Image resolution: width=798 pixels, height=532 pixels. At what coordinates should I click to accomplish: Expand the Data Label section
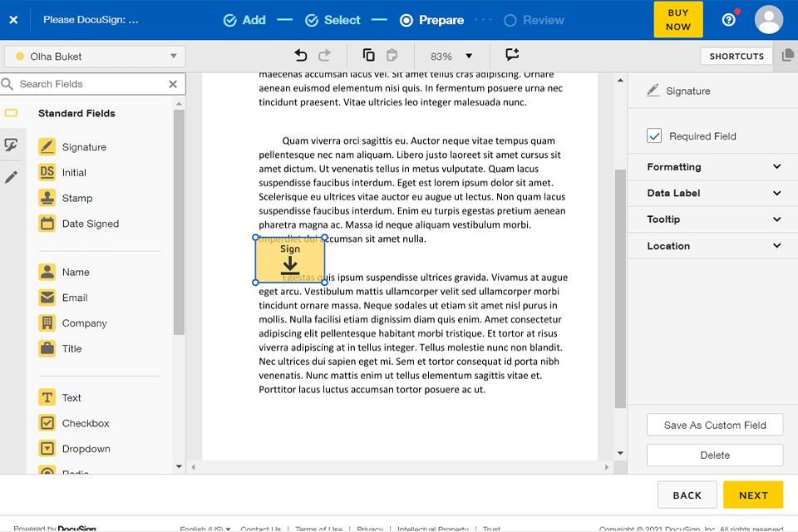[713, 193]
